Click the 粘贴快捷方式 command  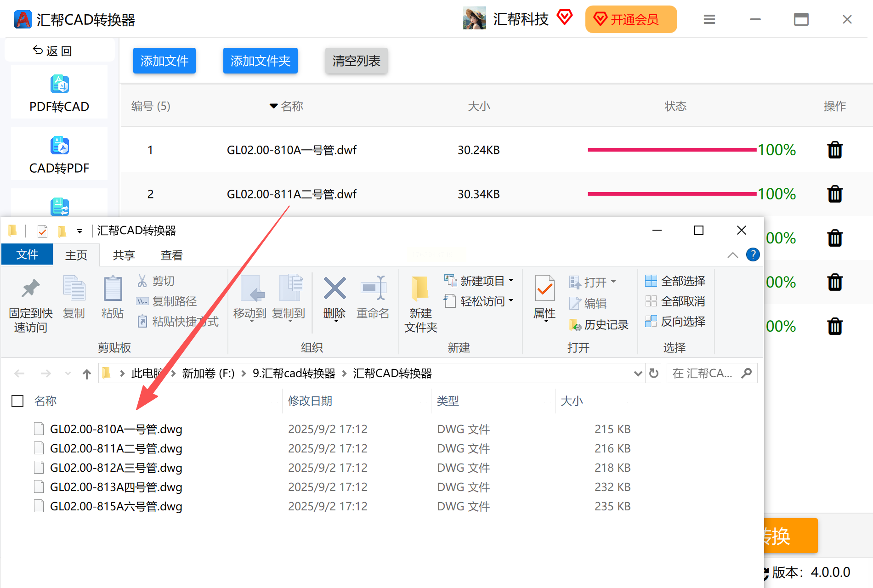click(x=178, y=321)
